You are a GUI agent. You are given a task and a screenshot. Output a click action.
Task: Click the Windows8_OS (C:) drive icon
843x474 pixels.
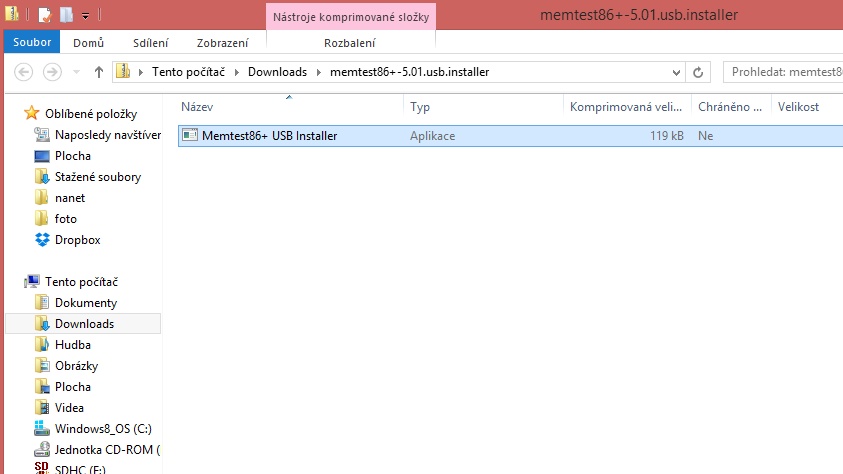point(42,428)
